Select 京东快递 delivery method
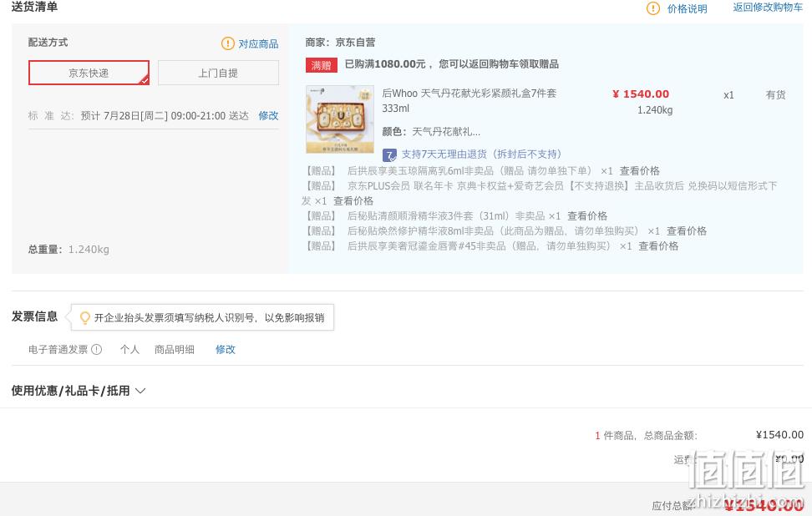Viewport: 812px width, 516px height. (89, 73)
